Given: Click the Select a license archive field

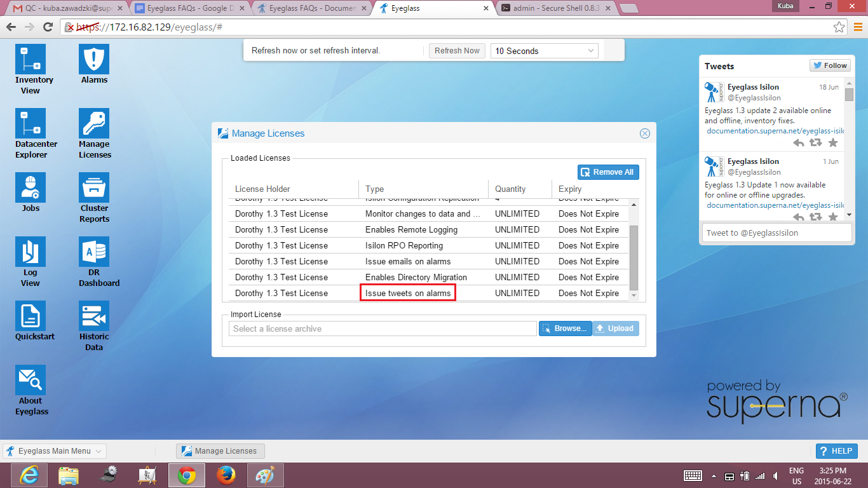Looking at the screenshot, I should (383, 329).
